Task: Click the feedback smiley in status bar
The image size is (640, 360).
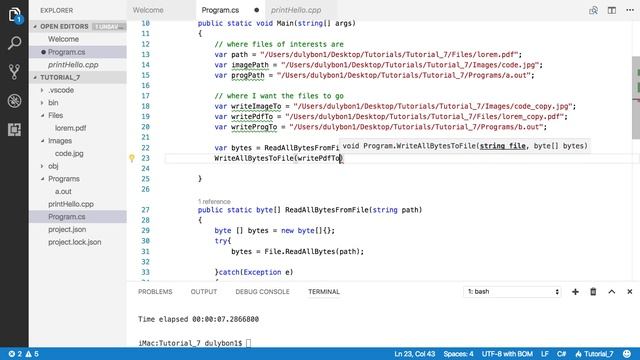Action: pos(627,354)
